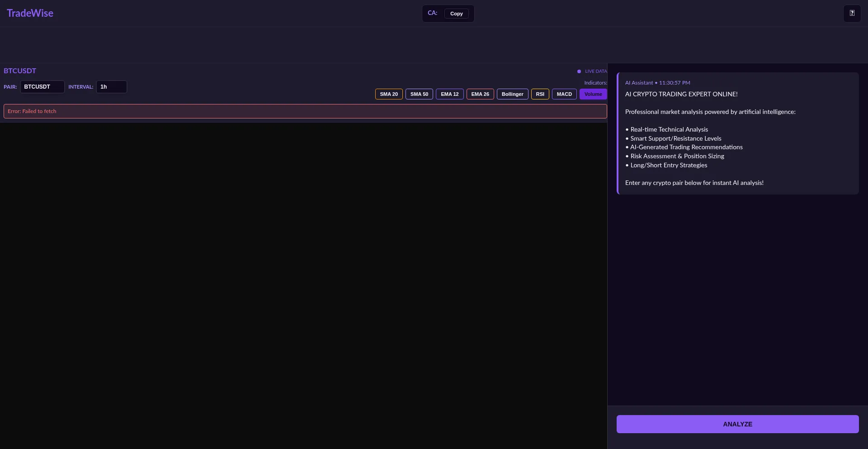Click the Copy button next to CA
Screen dimensions: 868x449
(457, 14)
